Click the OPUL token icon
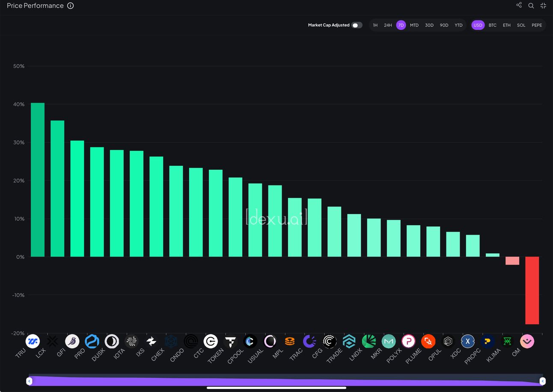 click(x=448, y=341)
